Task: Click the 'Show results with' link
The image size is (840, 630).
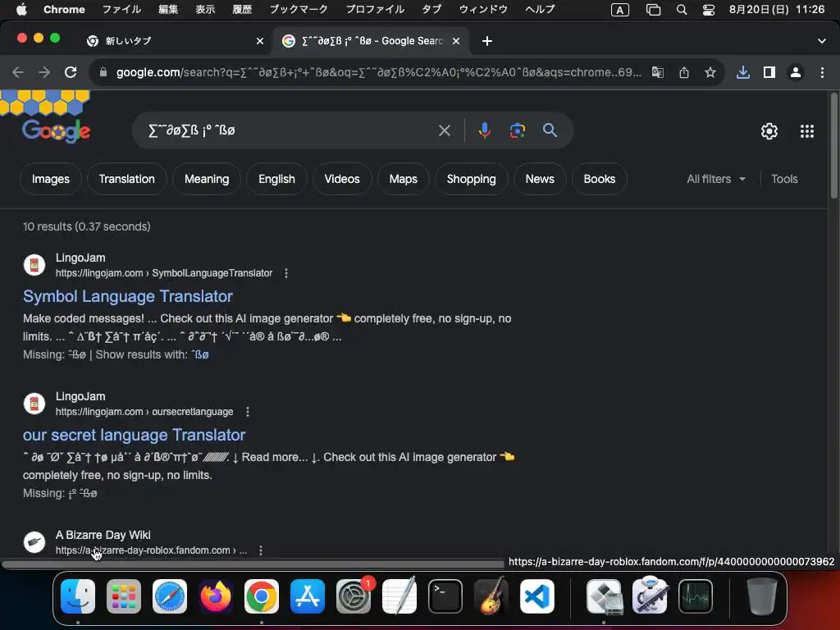Action: [x=202, y=354]
